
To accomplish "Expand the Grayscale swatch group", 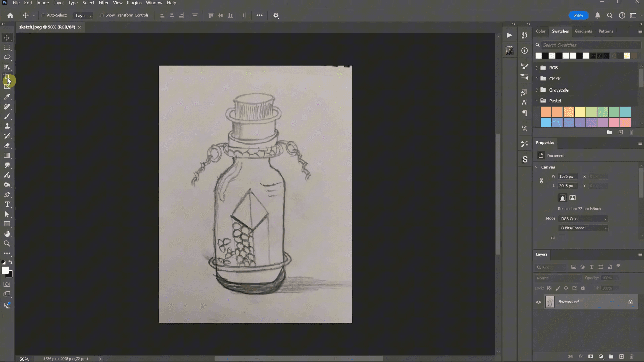I will [537, 90].
